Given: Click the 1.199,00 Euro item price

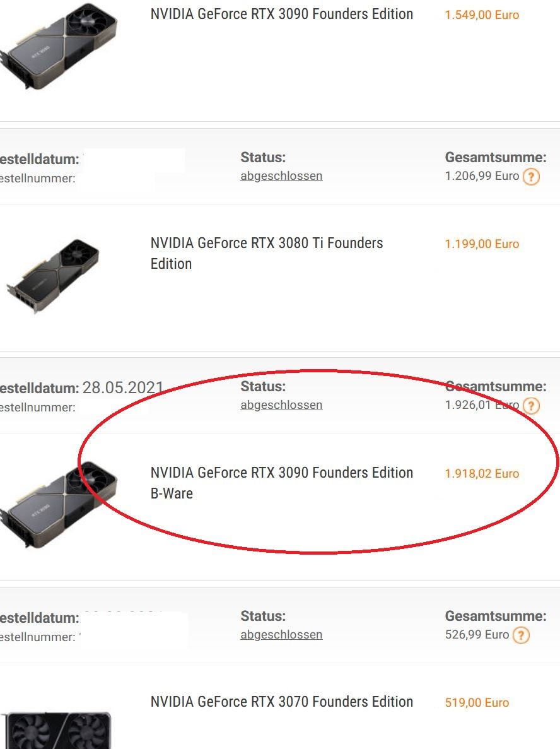Looking at the screenshot, I should click(482, 244).
